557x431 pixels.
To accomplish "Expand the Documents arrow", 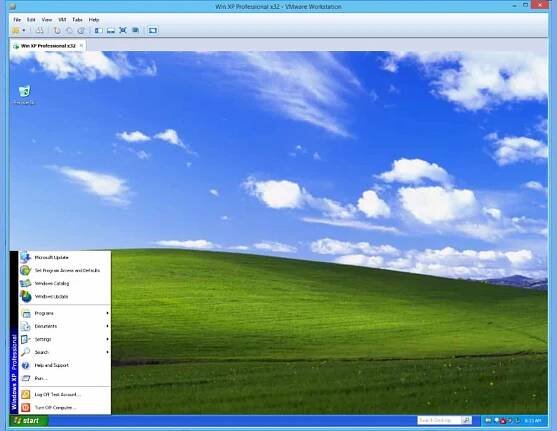I will 107,326.
